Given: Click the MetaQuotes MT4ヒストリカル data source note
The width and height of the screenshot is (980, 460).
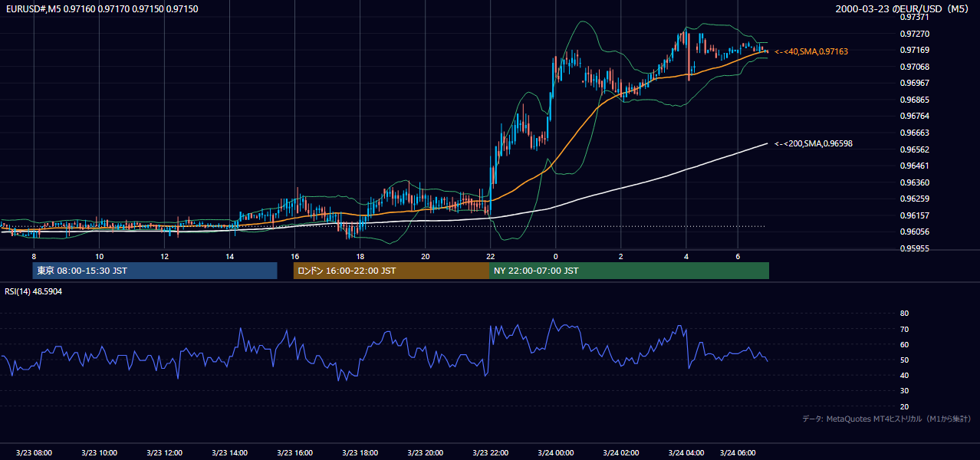Looking at the screenshot, I should point(887,419).
